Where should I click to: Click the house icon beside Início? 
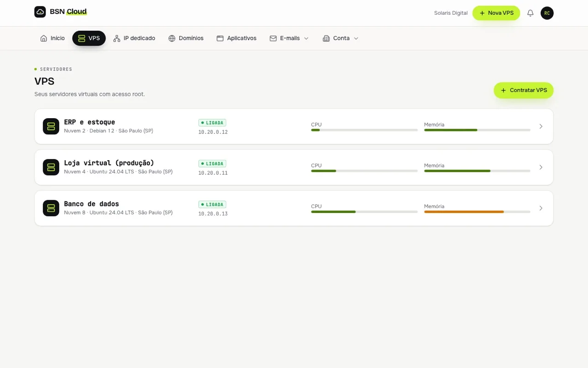[44, 38]
